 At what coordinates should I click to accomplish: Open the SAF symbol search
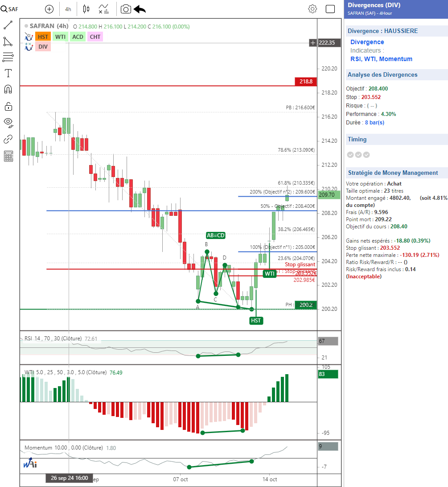click(x=9, y=9)
